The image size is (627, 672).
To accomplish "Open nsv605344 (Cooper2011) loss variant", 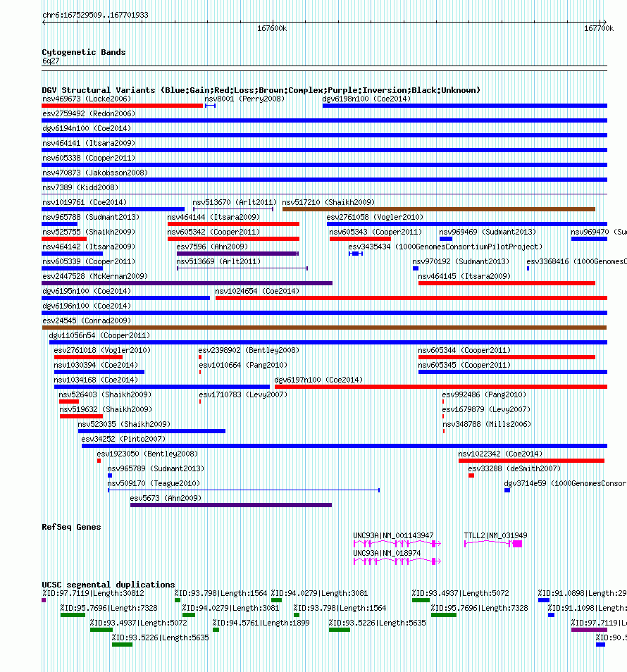I will (507, 357).
